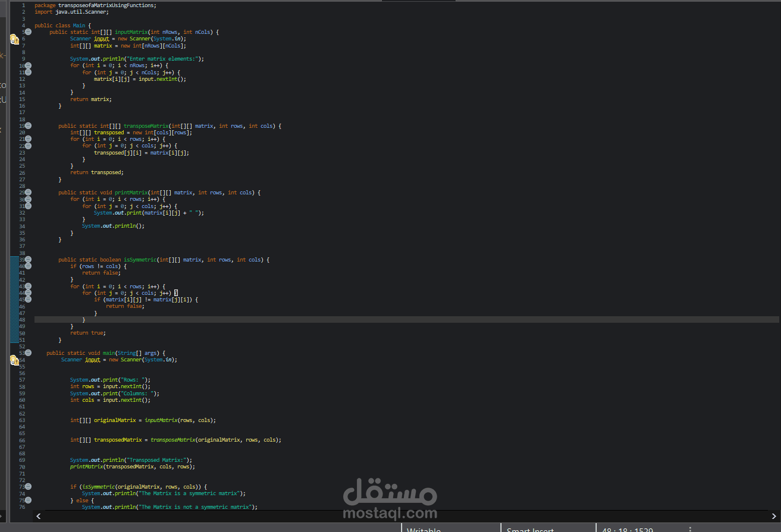781x532 pixels.
Task: Click return true; on line 50
Action: tap(88, 333)
